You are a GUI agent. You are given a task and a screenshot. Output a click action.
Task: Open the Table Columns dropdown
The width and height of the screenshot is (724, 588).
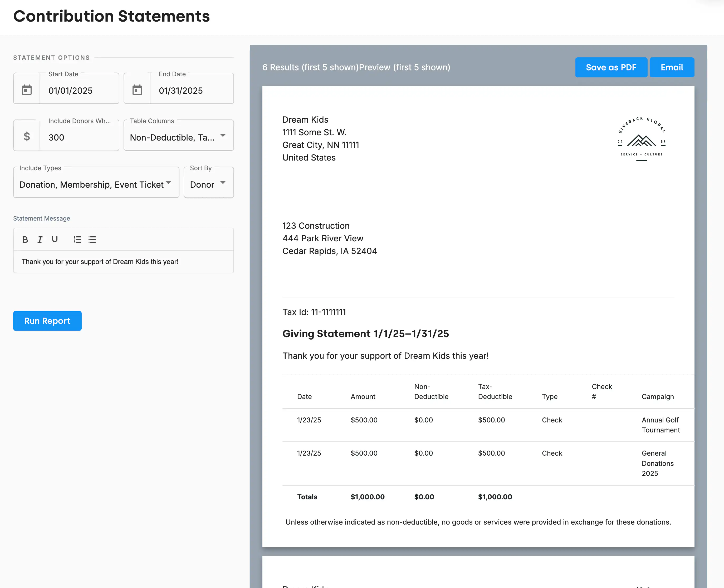[178, 137]
